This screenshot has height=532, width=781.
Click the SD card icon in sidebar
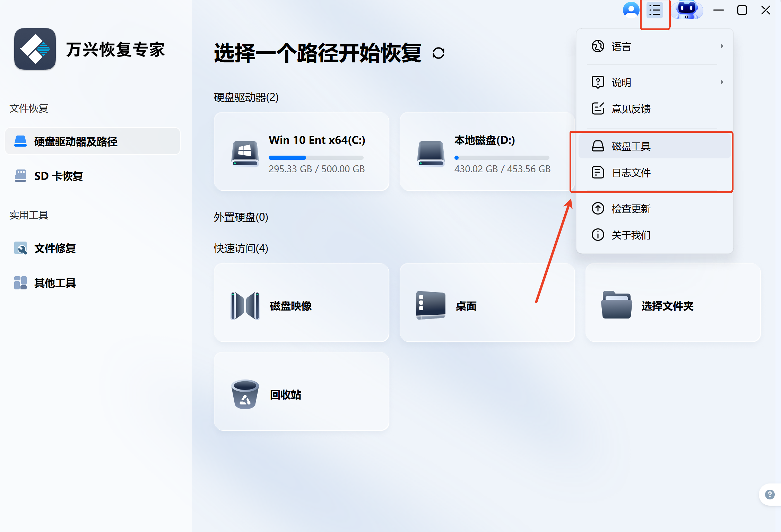20,176
